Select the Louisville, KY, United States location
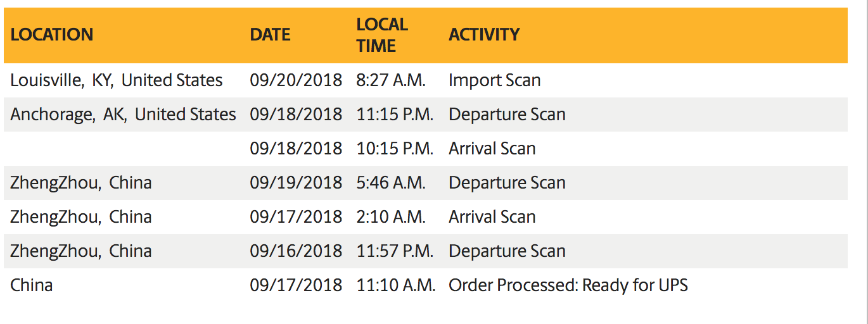This screenshot has width=868, height=324. tap(117, 80)
